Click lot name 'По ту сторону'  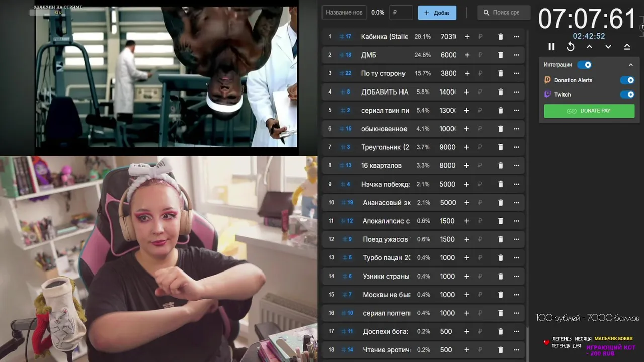pyautogui.click(x=383, y=73)
